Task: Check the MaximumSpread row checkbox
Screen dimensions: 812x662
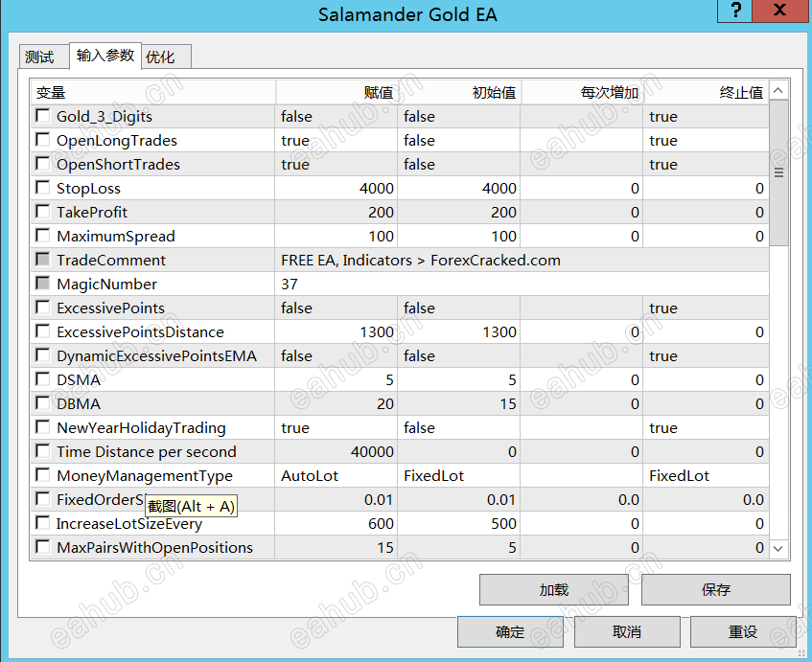Action: click(x=43, y=235)
